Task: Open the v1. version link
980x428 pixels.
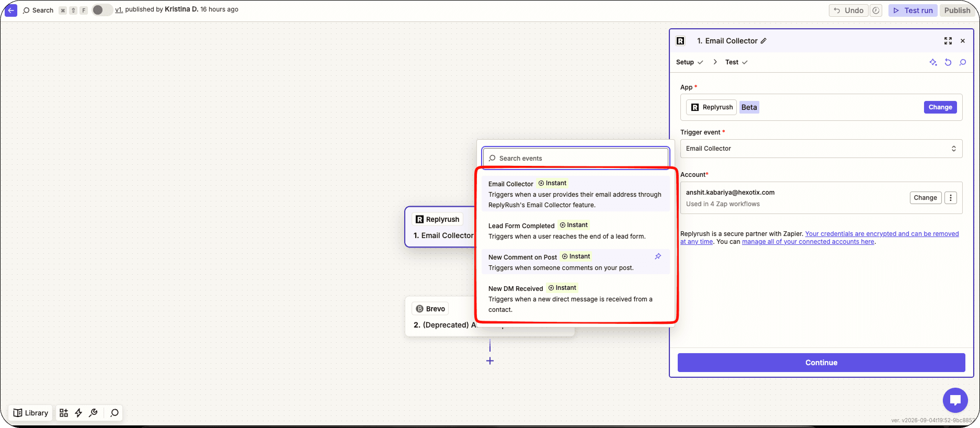Action: point(119,9)
